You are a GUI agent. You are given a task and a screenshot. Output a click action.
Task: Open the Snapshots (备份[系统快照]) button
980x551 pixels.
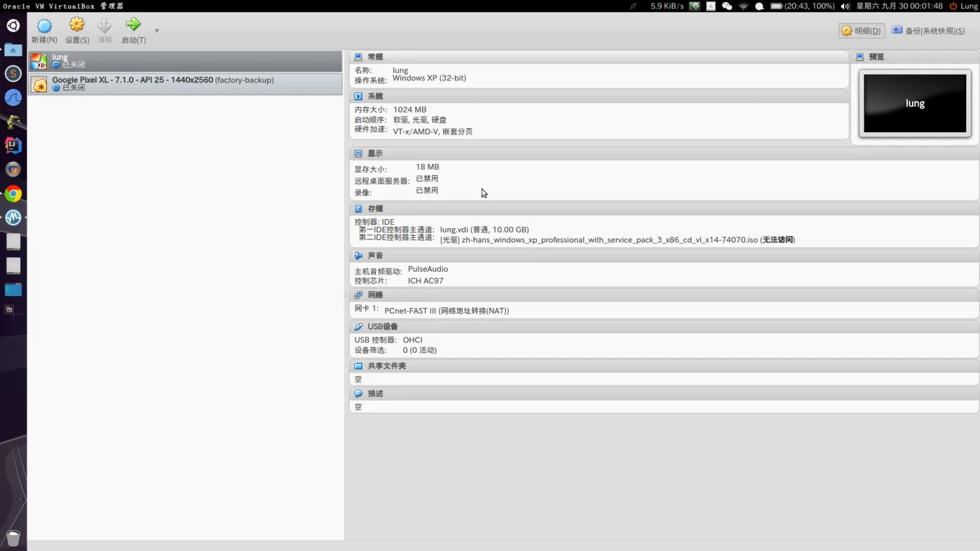tap(928, 31)
